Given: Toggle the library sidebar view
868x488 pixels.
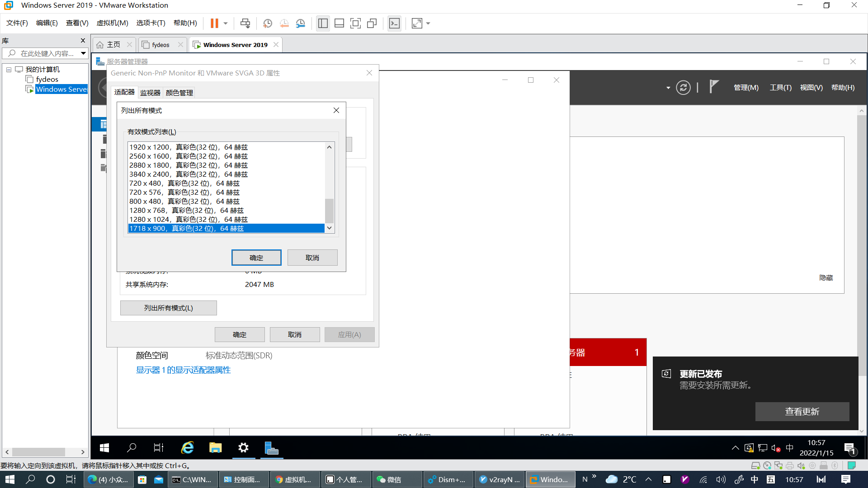Looking at the screenshot, I should coord(323,23).
